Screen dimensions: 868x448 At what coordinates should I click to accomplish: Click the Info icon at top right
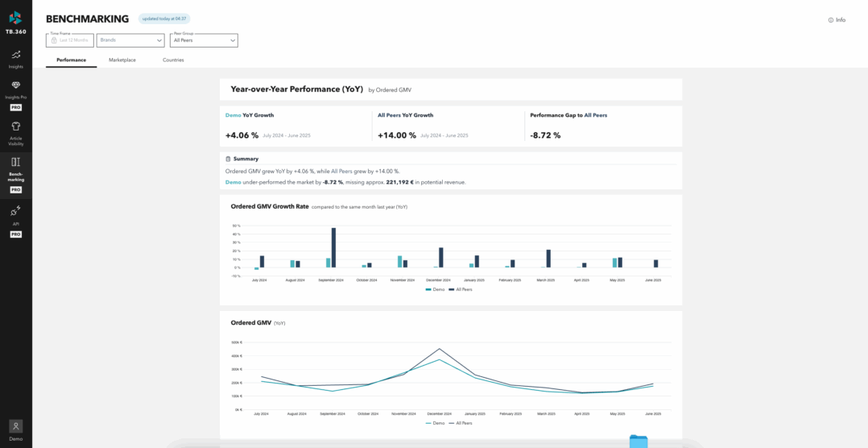click(x=831, y=20)
